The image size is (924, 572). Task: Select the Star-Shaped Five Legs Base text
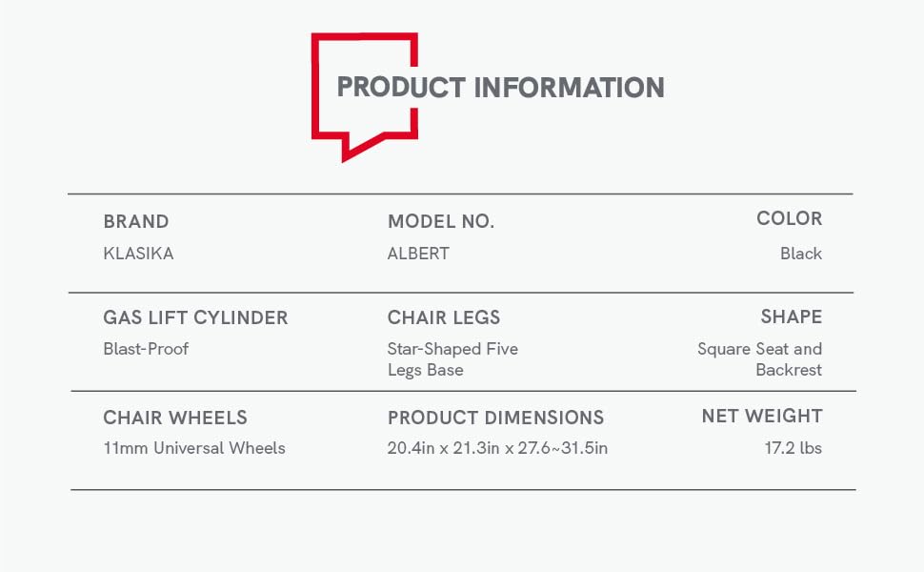452,359
